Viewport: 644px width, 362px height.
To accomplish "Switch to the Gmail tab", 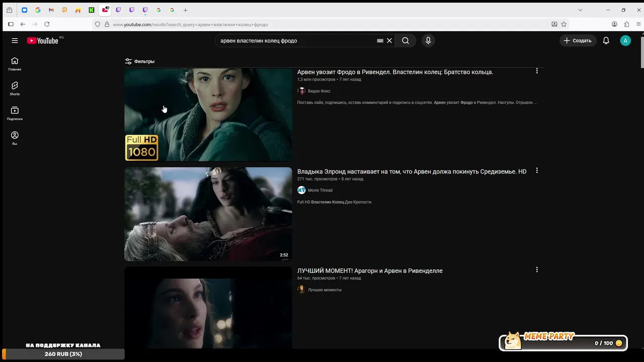I will tap(51, 10).
